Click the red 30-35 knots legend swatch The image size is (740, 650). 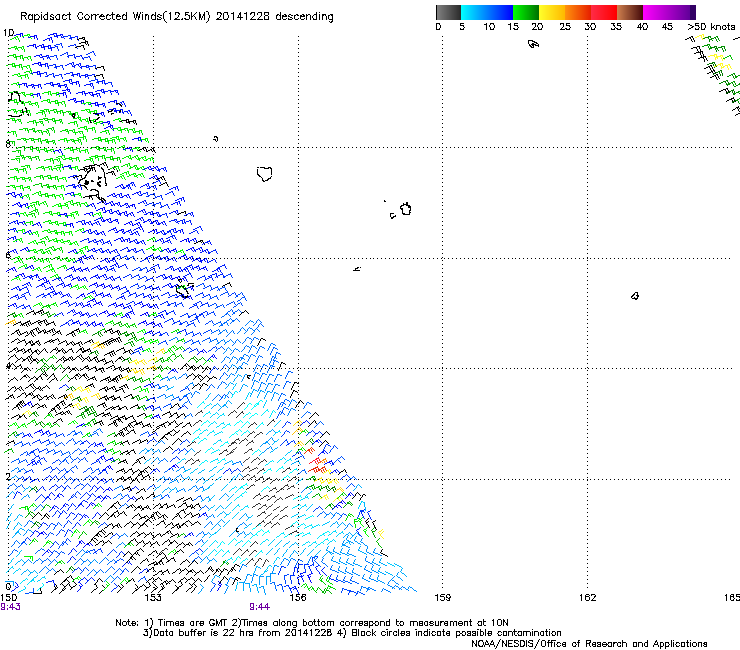[604, 12]
